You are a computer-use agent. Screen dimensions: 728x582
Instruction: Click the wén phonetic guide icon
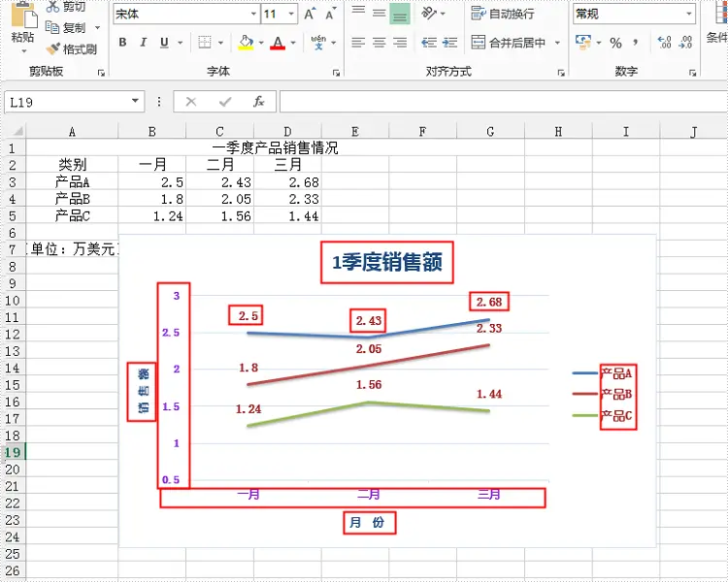(318, 43)
